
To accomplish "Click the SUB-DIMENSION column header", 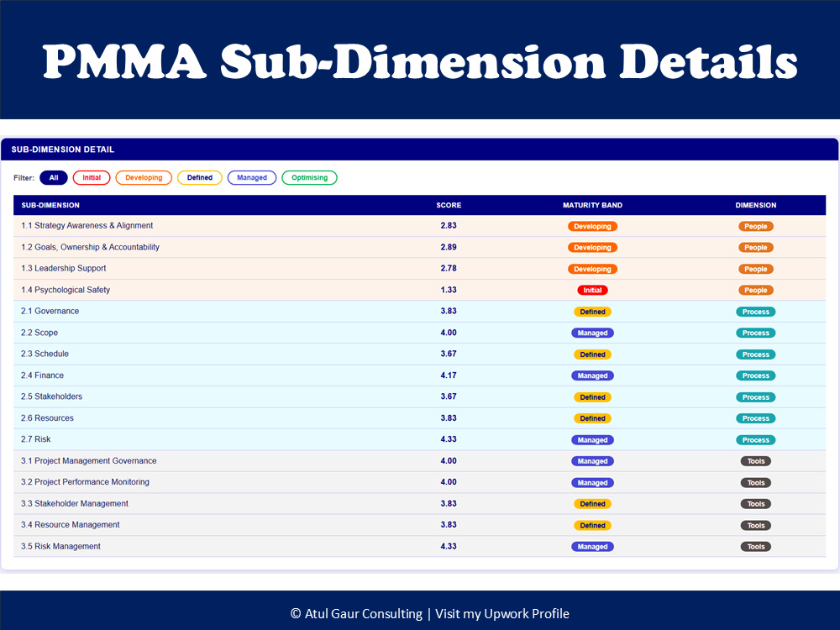I will tap(50, 205).
